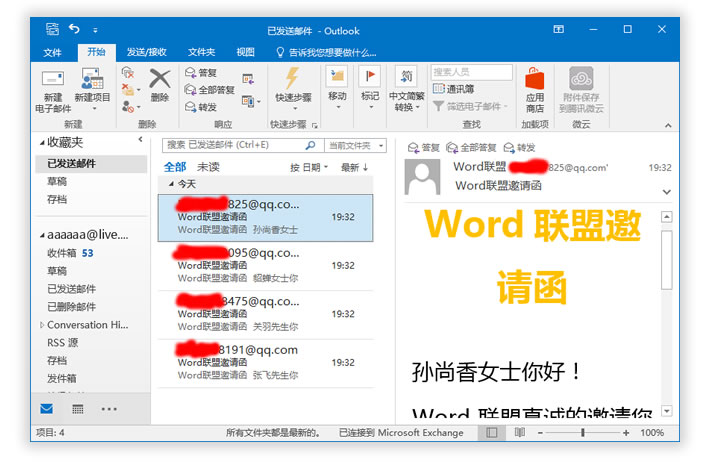
Task: Expand the message header with the down chevron
Action: point(667,192)
